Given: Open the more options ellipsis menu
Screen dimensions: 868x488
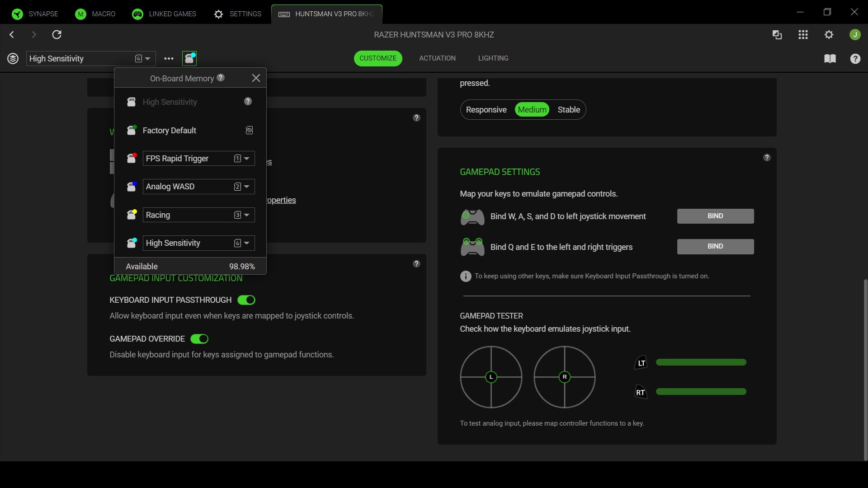Looking at the screenshot, I should pyautogui.click(x=168, y=58).
